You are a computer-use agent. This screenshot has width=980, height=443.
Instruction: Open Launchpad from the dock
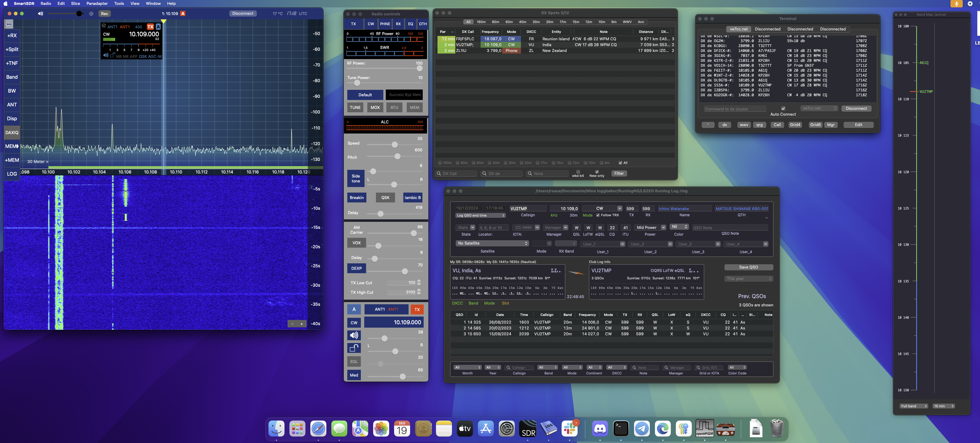297,429
